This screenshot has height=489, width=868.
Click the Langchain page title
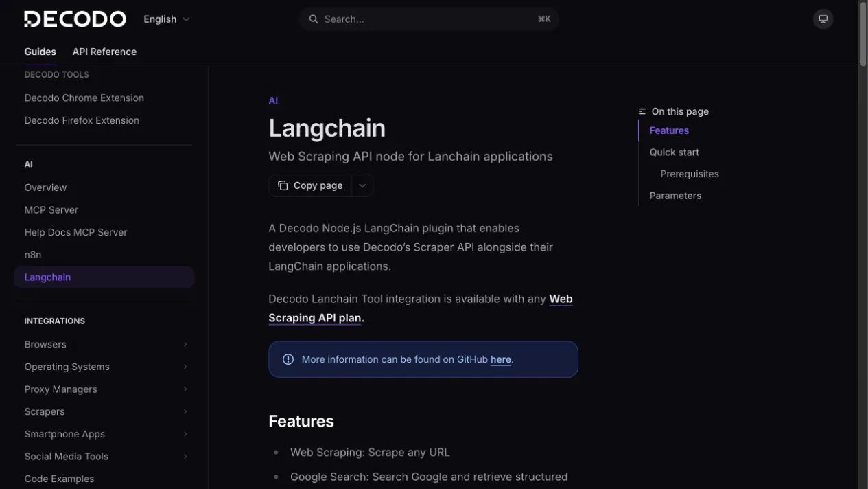[x=327, y=128]
